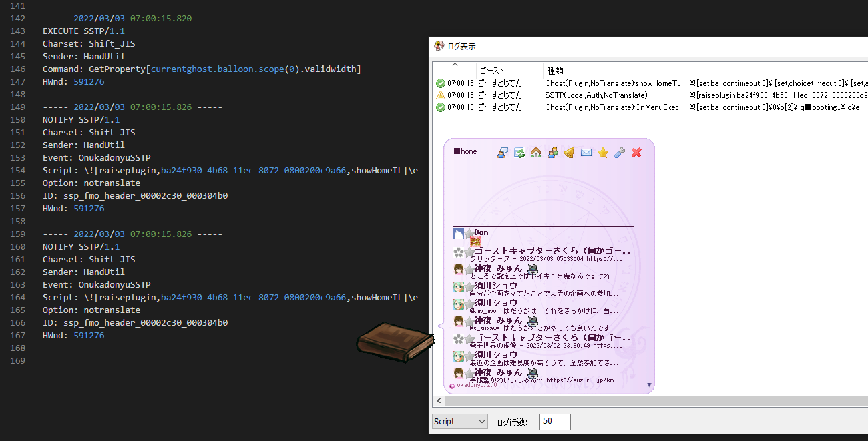Click the ログ行数 input field
868x441 pixels.
click(554, 422)
